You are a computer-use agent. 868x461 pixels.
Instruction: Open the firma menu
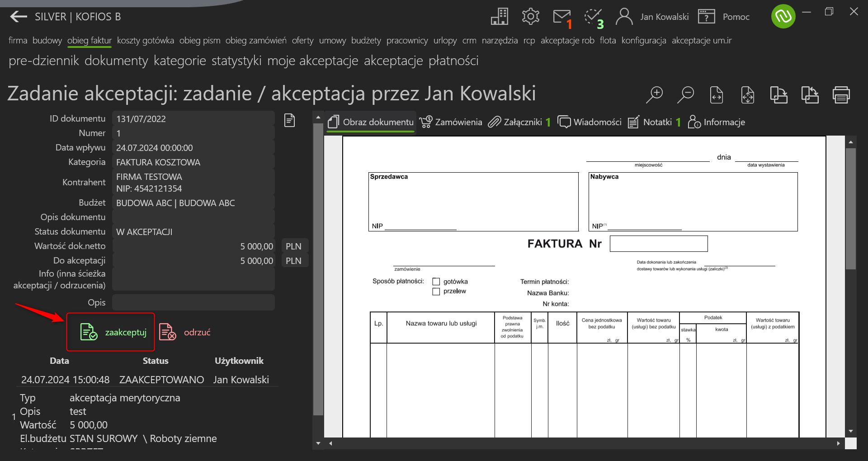click(18, 40)
